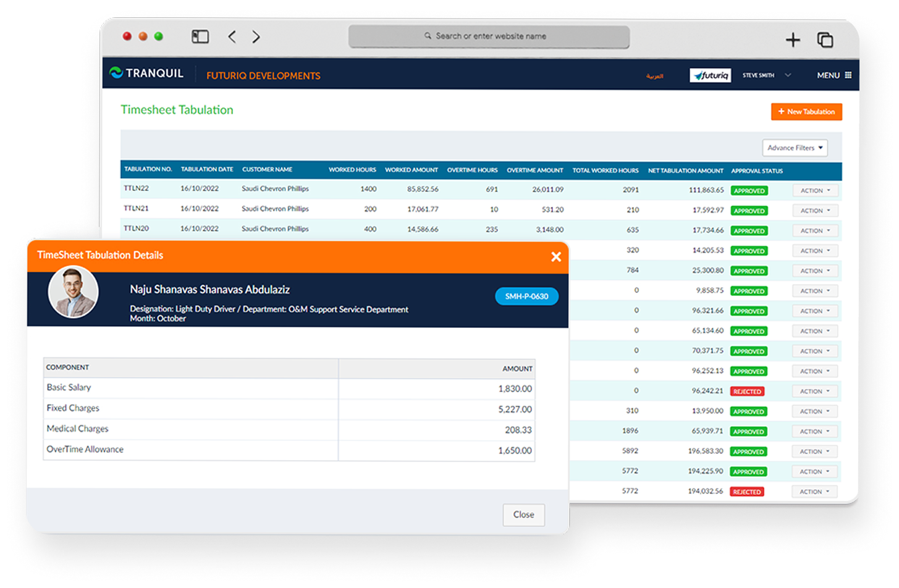Viewport: 899px width, 588px height.
Task: Open ACTION dropdown for TTLN21 row
Action: (815, 211)
